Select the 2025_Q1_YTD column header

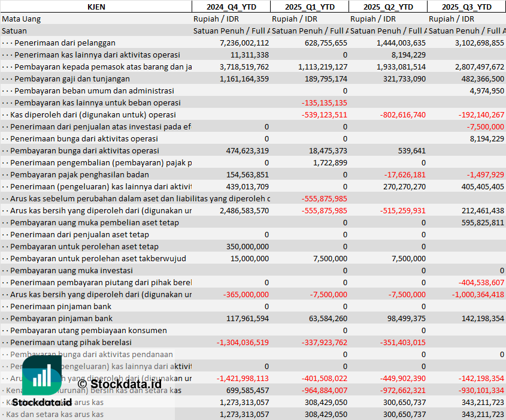(x=310, y=7)
